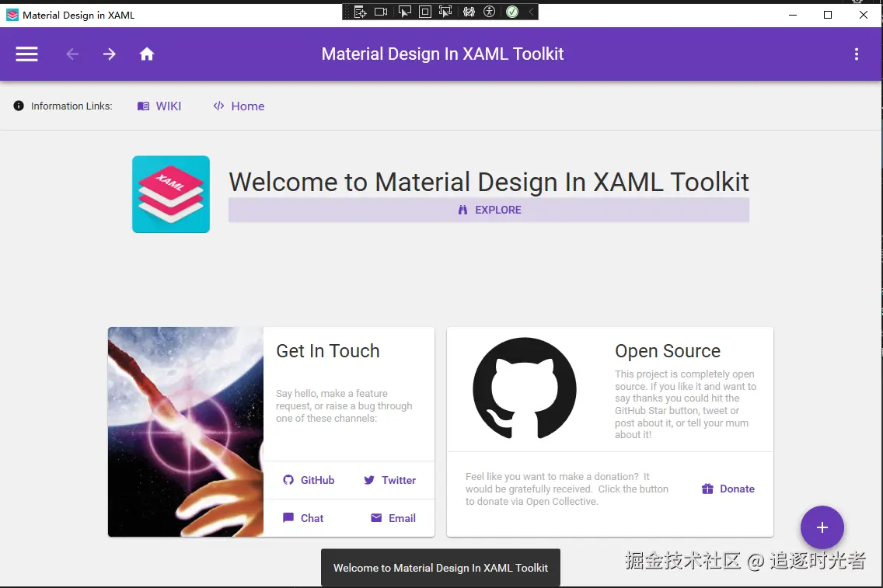Collapse the debug toolbar chevron
The width and height of the screenshot is (883, 588).
tap(530, 12)
